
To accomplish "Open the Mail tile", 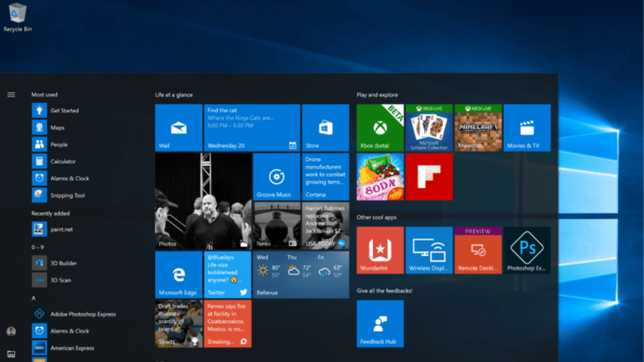I will 179,128.
